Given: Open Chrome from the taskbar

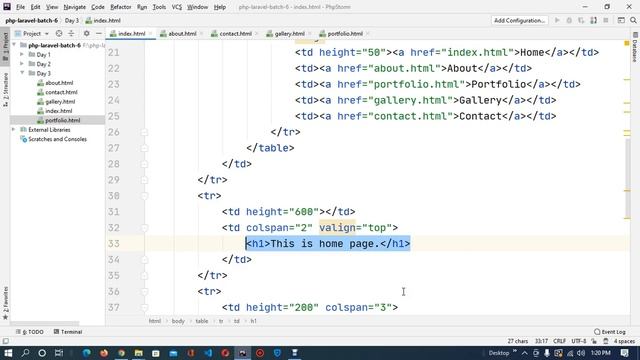Looking at the screenshot, I should click(x=121, y=353).
